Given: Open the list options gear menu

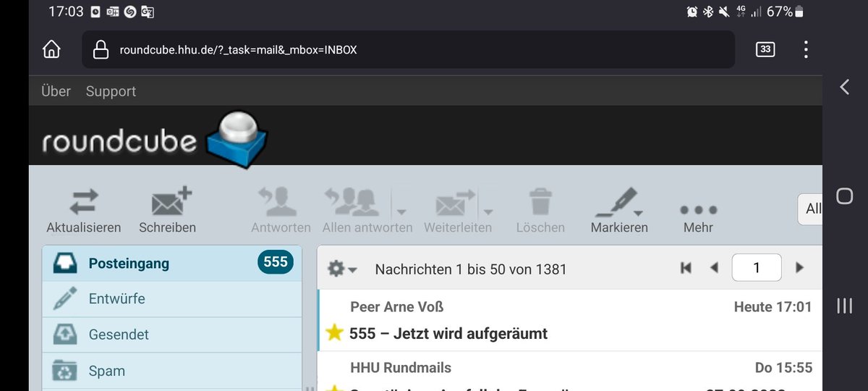Looking at the screenshot, I should click(x=342, y=269).
